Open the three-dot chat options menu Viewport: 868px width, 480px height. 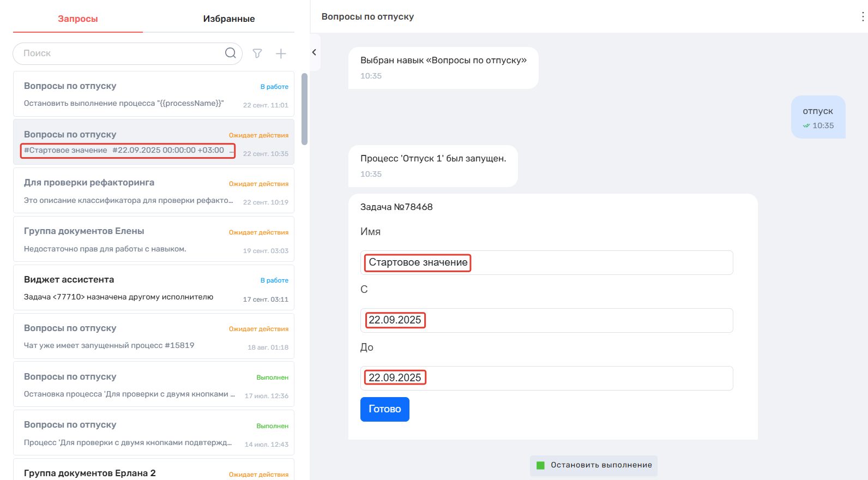pyautogui.click(x=862, y=17)
